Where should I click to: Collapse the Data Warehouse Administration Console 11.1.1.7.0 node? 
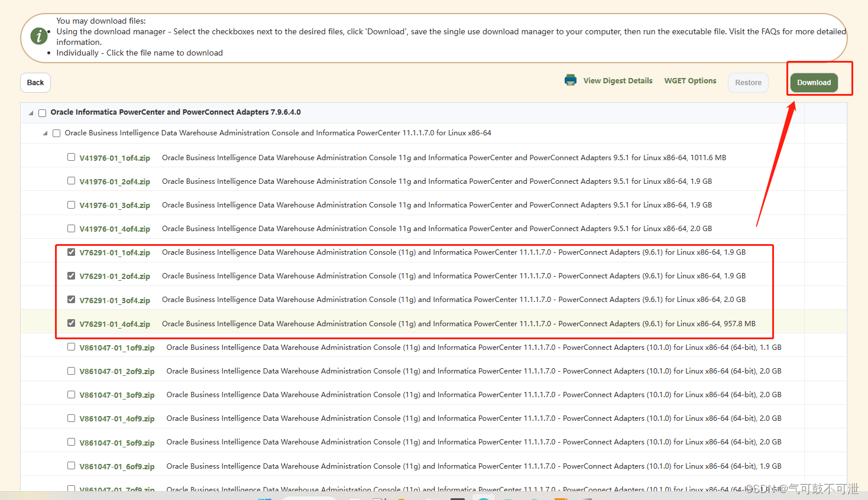(x=45, y=134)
